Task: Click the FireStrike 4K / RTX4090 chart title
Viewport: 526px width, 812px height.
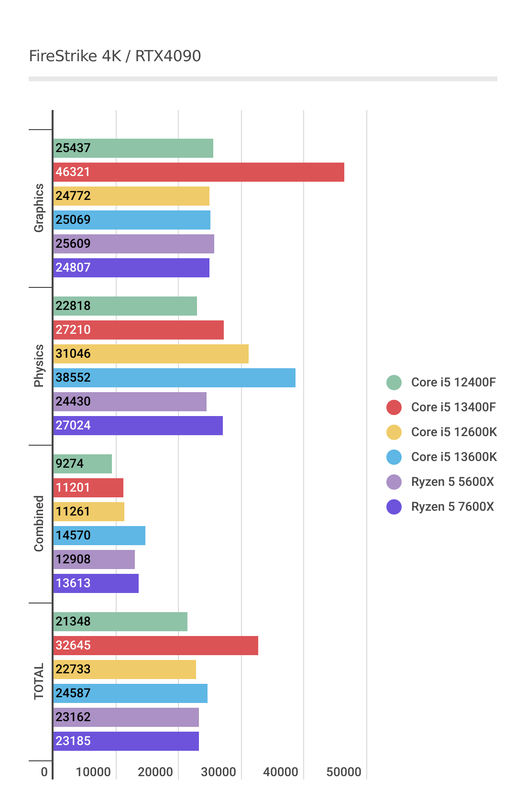Action: point(115,56)
